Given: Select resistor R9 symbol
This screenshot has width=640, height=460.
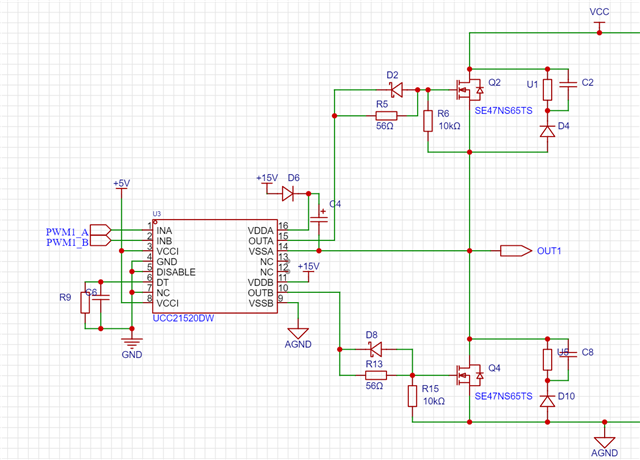Looking at the screenshot, I should (85, 303).
